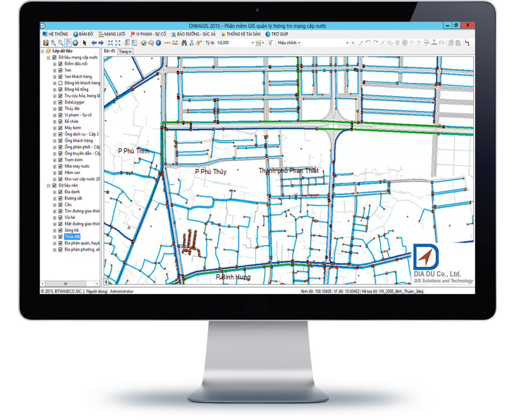The width and height of the screenshot is (515, 420).
Task: Switch to the Trang in tab
Action: point(125,52)
